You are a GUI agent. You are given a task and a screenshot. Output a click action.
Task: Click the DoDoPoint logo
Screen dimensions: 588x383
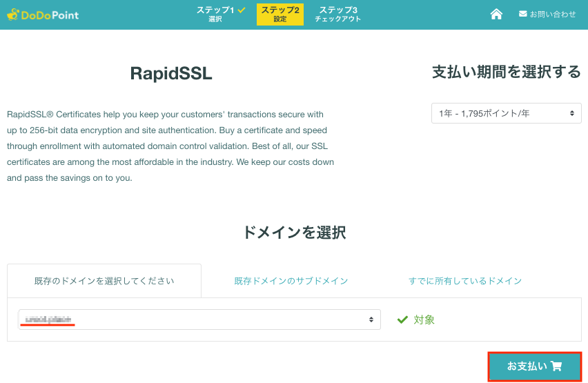point(43,14)
